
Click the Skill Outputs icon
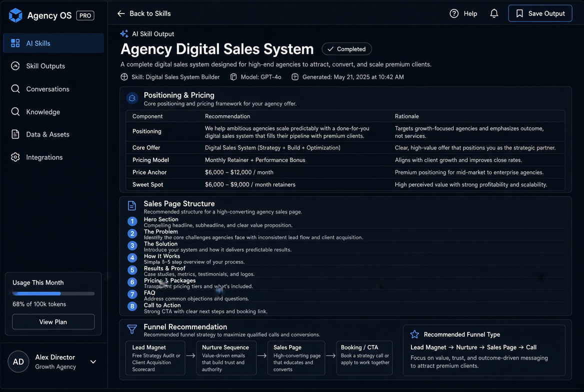pyautogui.click(x=15, y=66)
